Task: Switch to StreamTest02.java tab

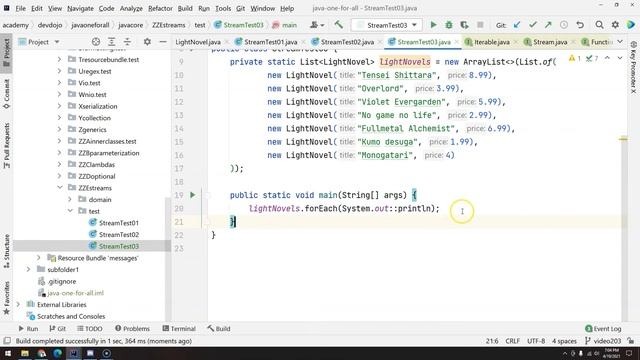Action: [x=347, y=42]
